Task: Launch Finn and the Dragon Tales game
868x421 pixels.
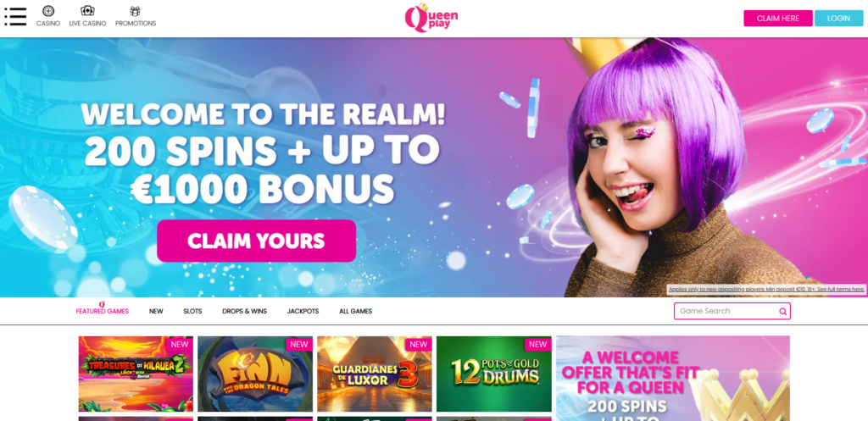Action: [x=255, y=374]
